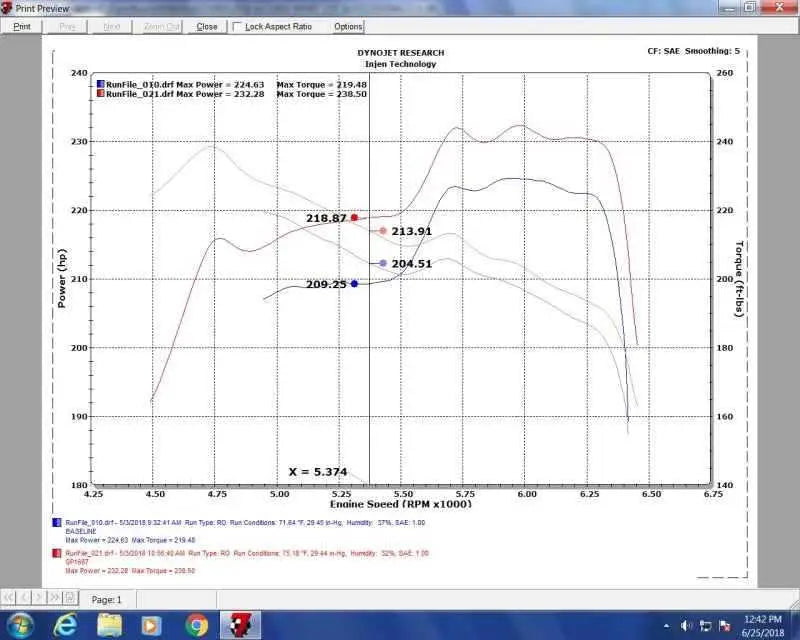The width and height of the screenshot is (800, 640).
Task: Launch Google Chrome from the taskbar
Action: pos(199,625)
